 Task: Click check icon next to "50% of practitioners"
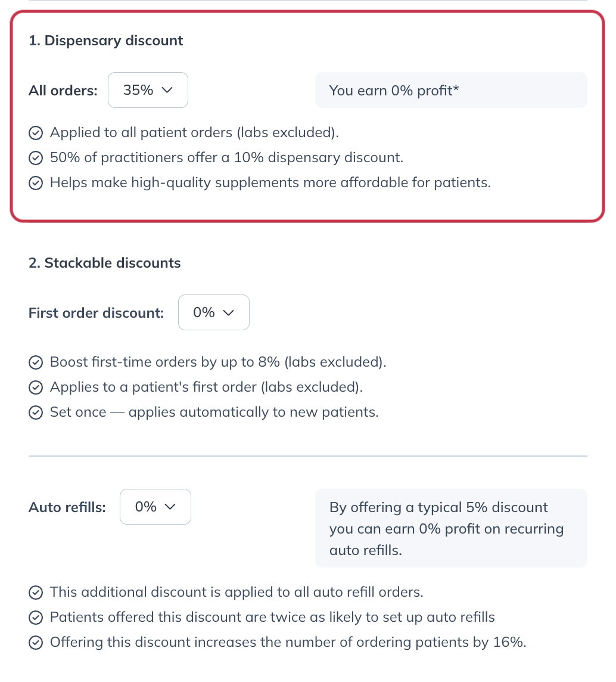pyautogui.click(x=36, y=158)
